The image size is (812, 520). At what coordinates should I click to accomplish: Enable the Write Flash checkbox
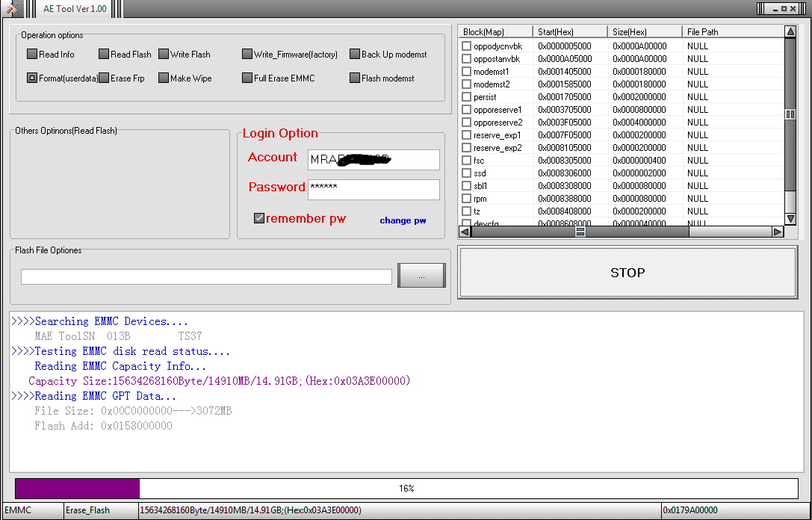tap(164, 54)
